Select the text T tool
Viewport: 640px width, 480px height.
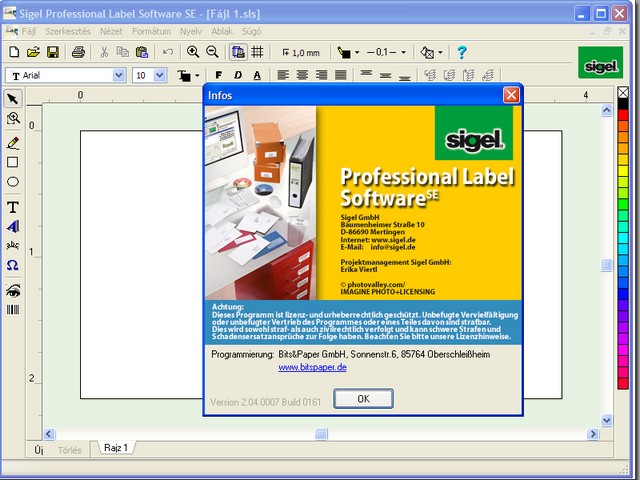tap(13, 207)
